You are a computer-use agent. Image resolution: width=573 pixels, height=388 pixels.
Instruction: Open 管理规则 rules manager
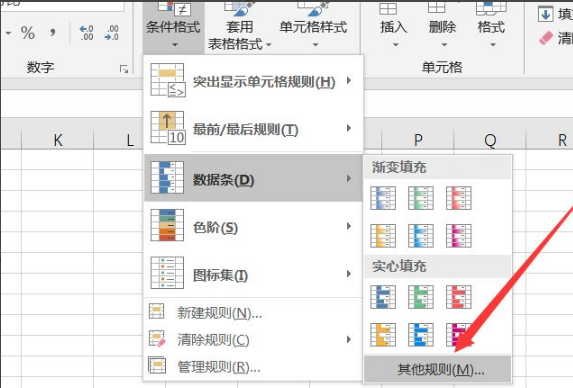tap(253, 366)
